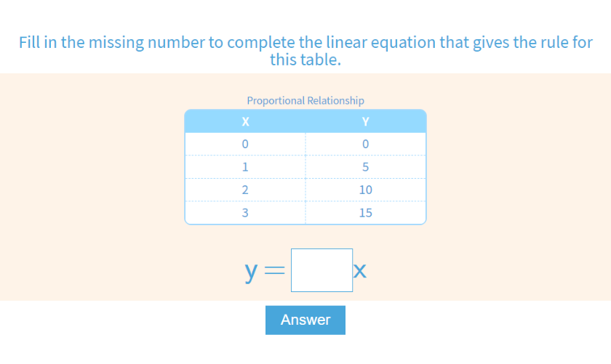The width and height of the screenshot is (611, 364).
Task: Click the Answer button
Action: pos(305,320)
